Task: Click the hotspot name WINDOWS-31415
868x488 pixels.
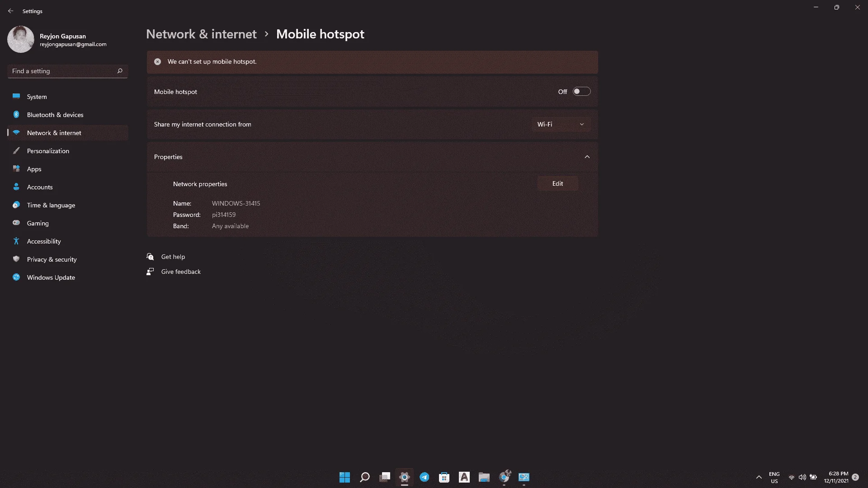Action: 236,203
